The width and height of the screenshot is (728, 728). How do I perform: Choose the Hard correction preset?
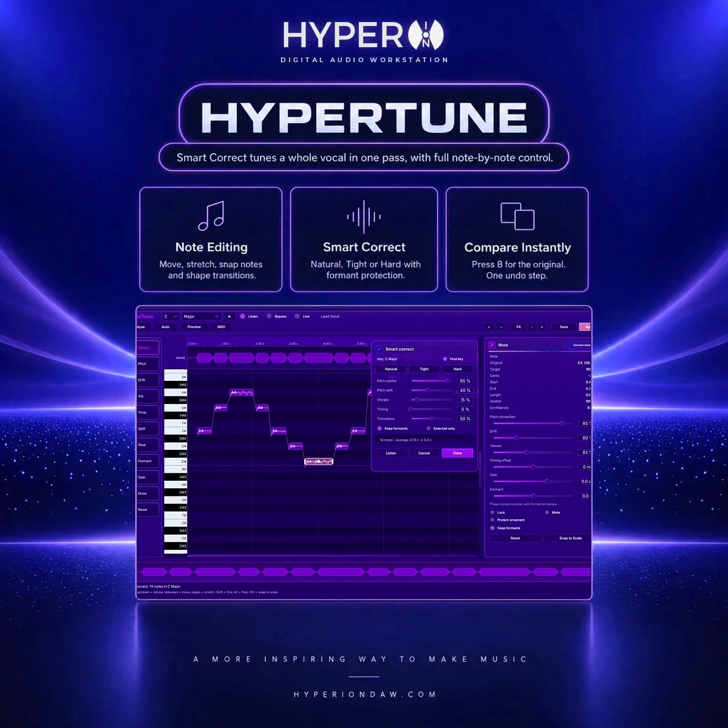coord(457,369)
